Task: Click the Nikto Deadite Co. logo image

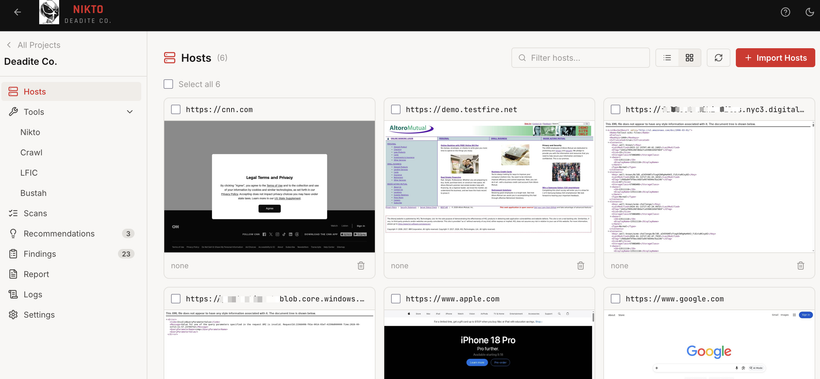Action: point(49,12)
